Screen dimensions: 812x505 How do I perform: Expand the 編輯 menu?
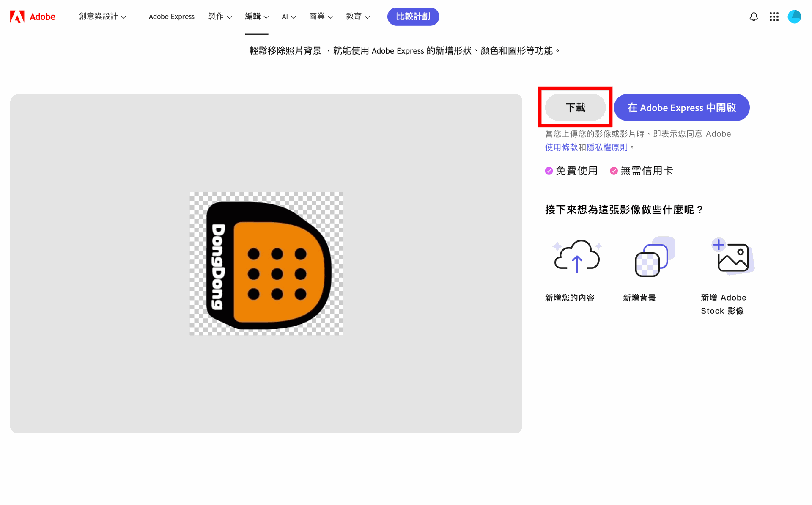[257, 17]
